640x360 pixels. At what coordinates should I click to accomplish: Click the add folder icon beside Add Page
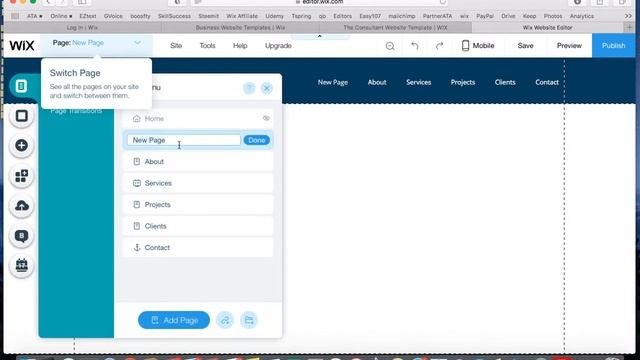tap(249, 320)
